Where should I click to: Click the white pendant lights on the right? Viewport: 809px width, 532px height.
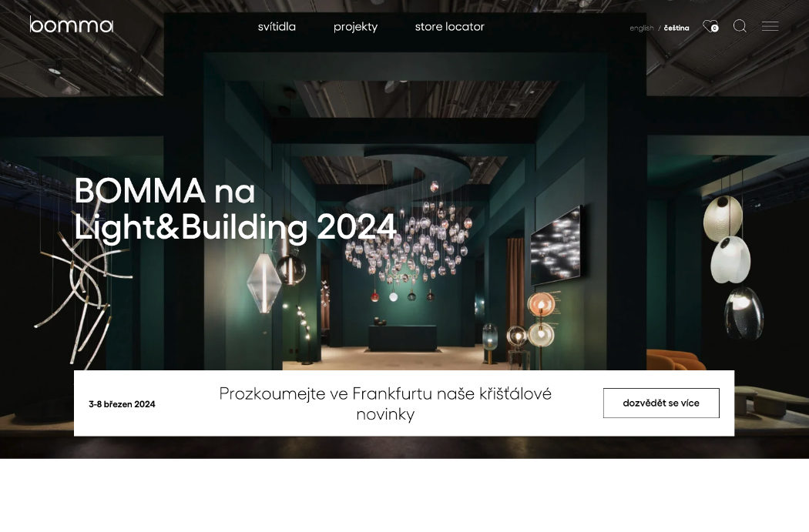[732, 267]
